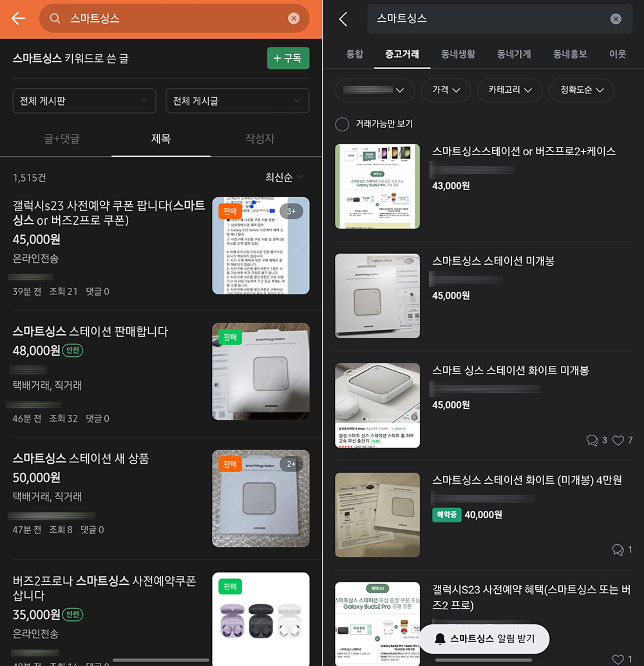Tap right panel search input 스마트싱스
Screen dimensions: 644x666
pyautogui.click(x=500, y=19)
